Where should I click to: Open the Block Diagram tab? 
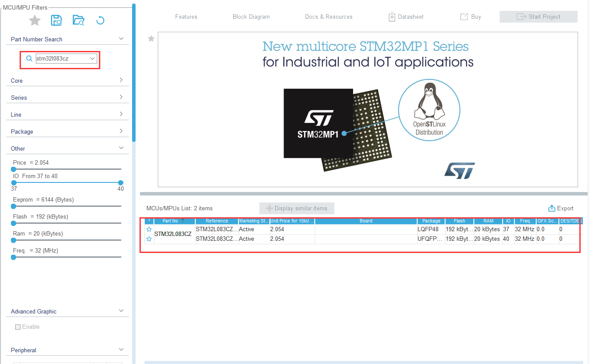tap(251, 17)
